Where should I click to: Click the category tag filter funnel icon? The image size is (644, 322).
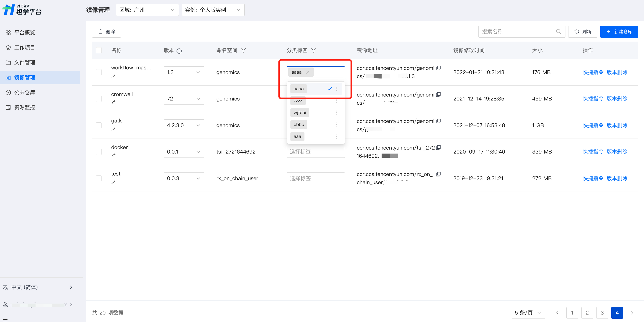point(314,50)
